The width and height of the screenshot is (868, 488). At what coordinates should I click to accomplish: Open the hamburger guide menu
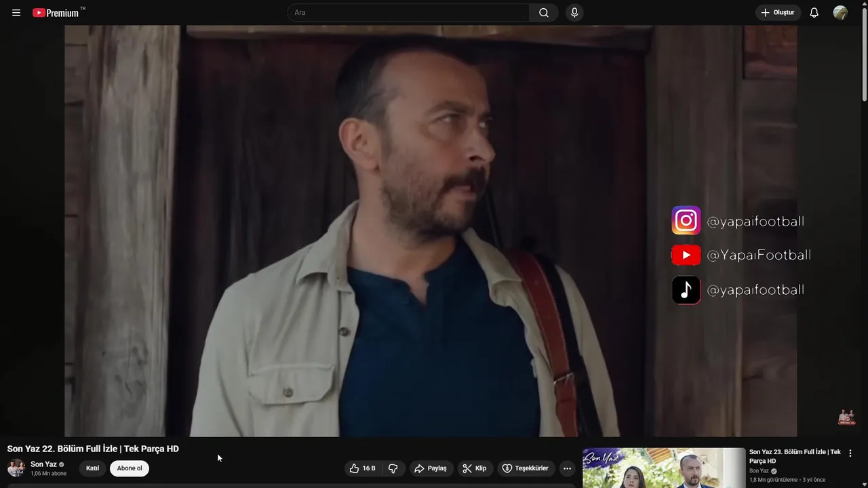[16, 13]
